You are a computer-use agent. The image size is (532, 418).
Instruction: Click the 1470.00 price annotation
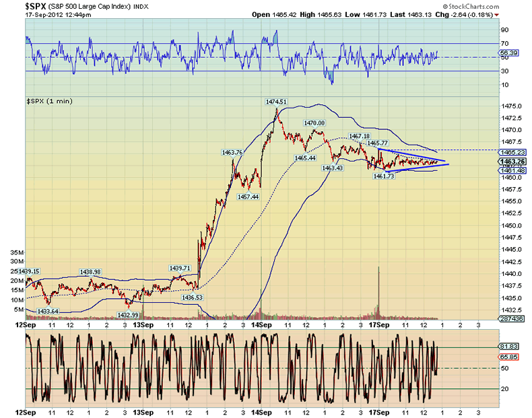pos(314,123)
